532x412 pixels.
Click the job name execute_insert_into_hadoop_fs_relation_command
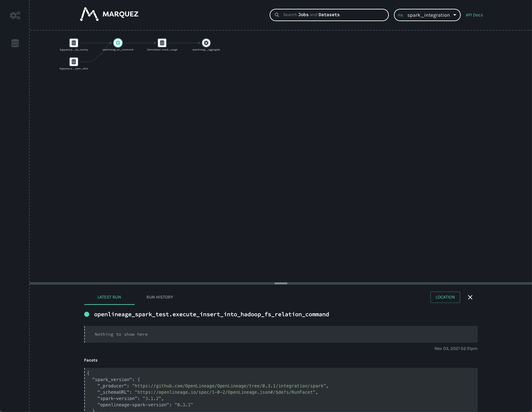[211, 314]
